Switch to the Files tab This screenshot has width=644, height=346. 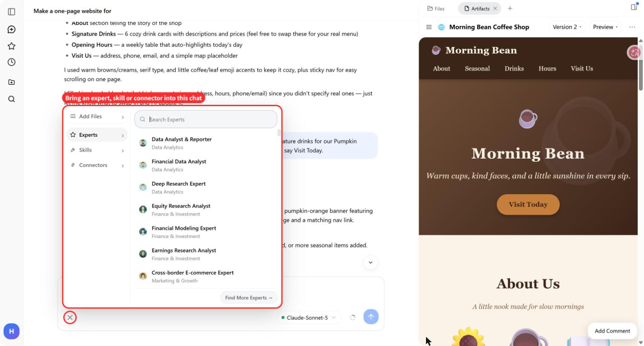point(436,9)
